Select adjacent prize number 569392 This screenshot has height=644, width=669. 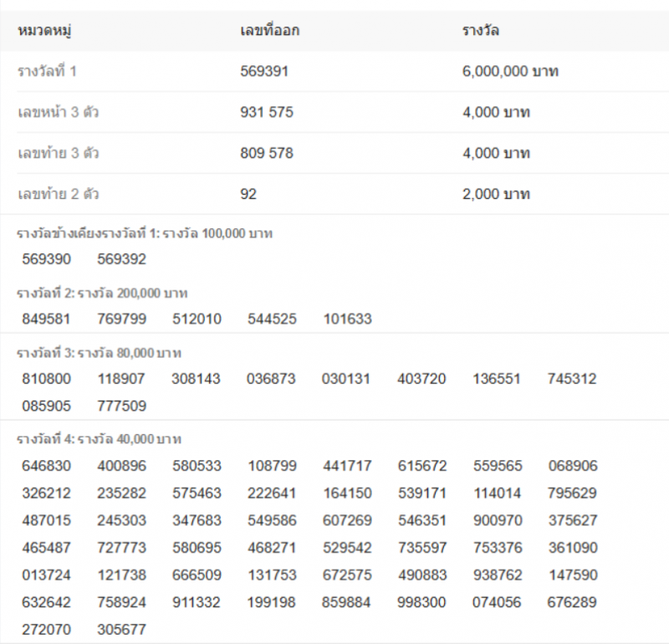(x=121, y=259)
